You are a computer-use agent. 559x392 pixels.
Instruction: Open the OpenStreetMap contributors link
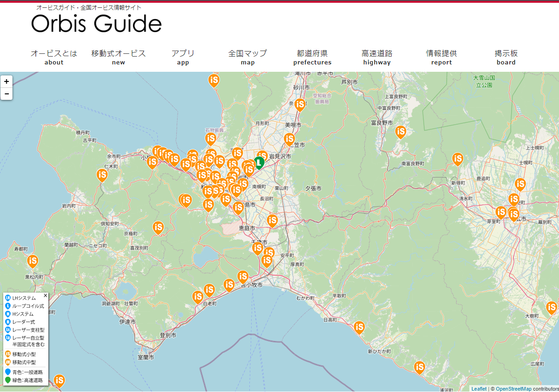tap(513, 389)
